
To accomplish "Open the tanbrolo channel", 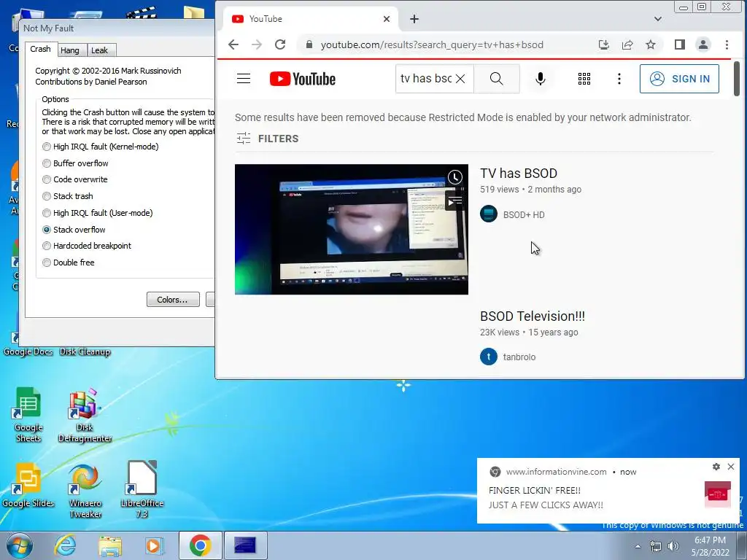I will tap(519, 357).
